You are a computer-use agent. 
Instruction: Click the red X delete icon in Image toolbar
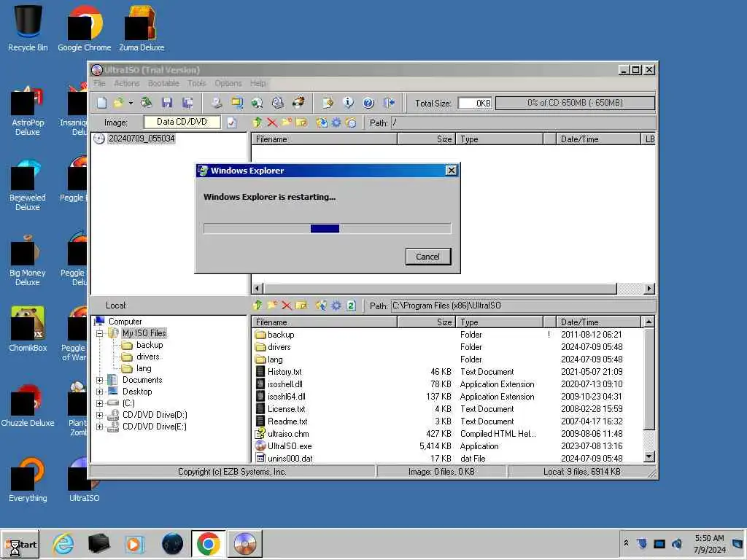coord(272,122)
